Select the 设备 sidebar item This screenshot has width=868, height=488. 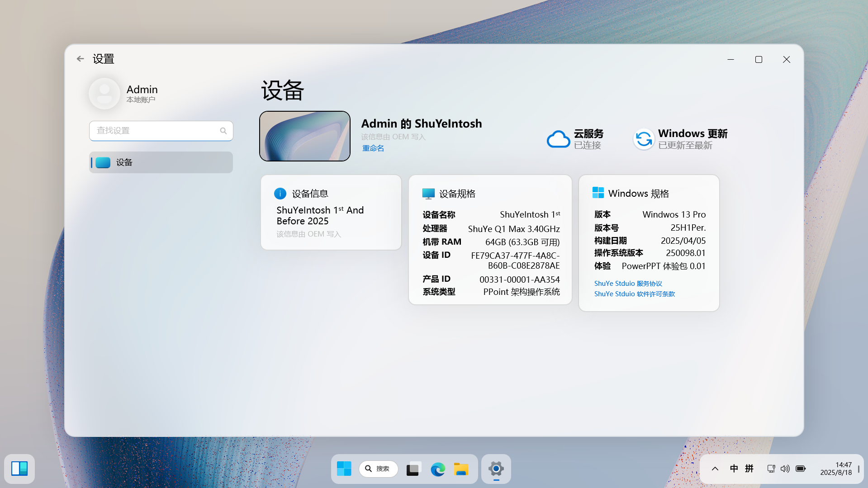click(x=161, y=162)
